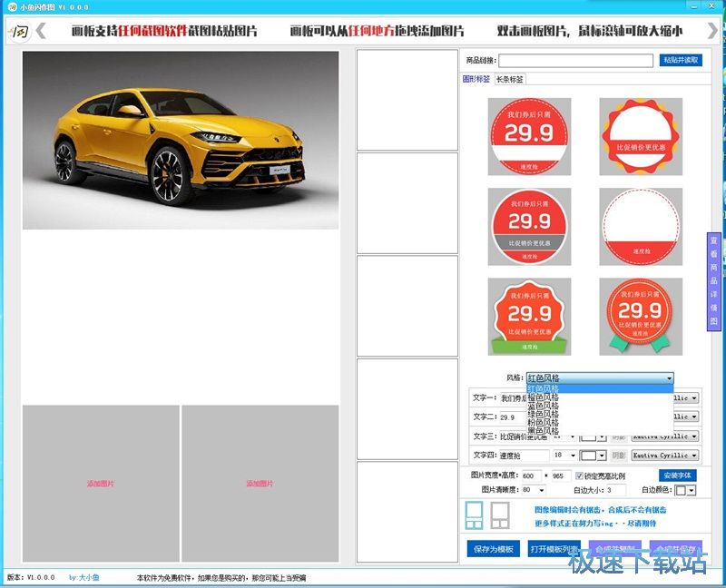Switch to the 长条标签 tab
726x588 pixels.
point(509,80)
